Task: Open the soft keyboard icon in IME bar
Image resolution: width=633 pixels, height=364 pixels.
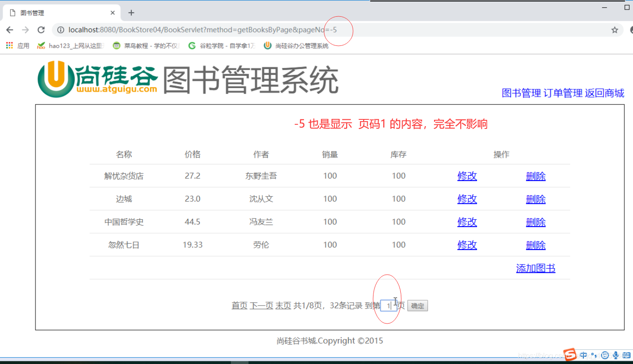Action: click(627, 355)
